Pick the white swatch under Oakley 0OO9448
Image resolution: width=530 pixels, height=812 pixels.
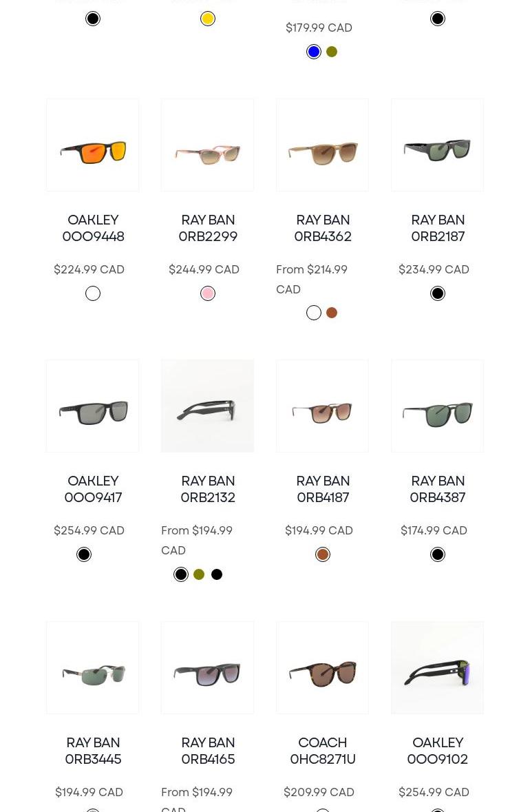(93, 293)
